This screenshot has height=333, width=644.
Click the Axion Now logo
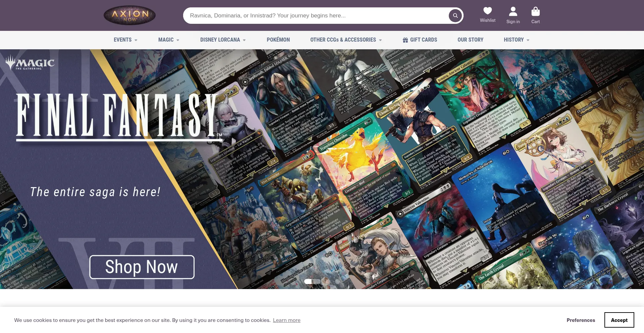pyautogui.click(x=129, y=15)
